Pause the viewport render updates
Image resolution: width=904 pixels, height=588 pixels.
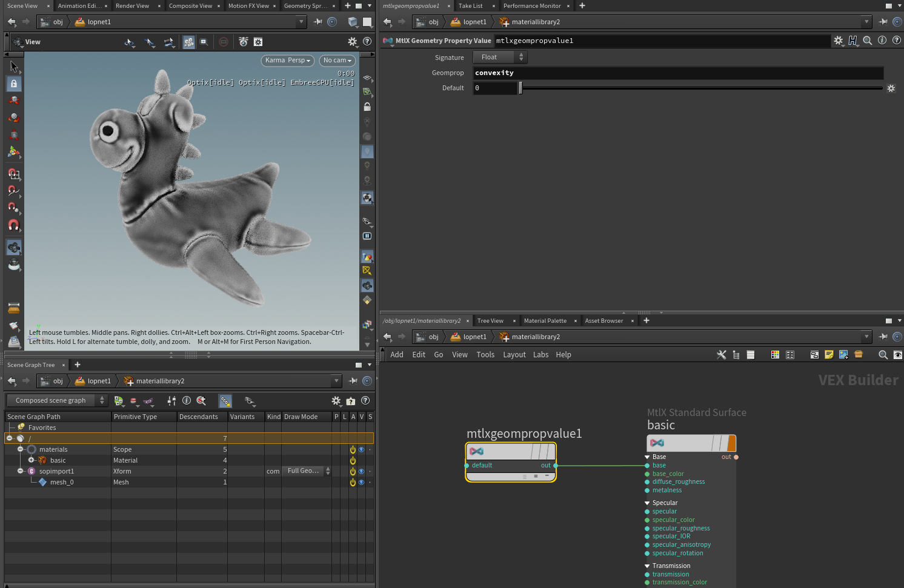367,236
